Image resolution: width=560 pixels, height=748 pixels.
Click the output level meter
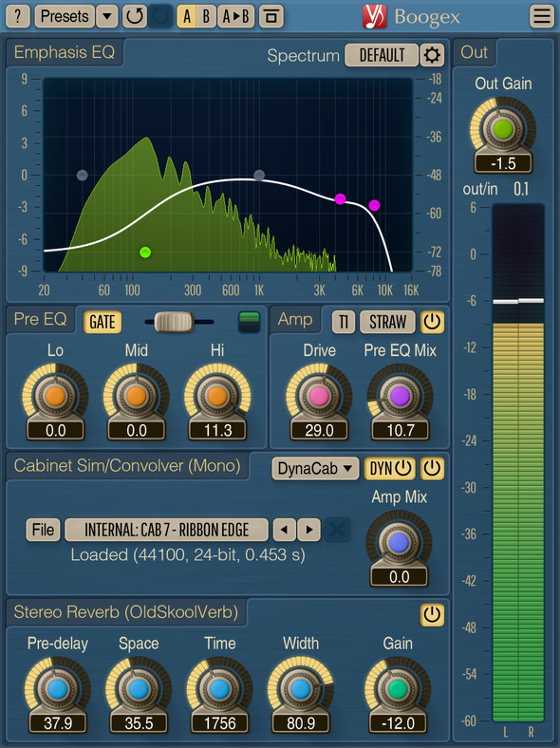[x=518, y=462]
